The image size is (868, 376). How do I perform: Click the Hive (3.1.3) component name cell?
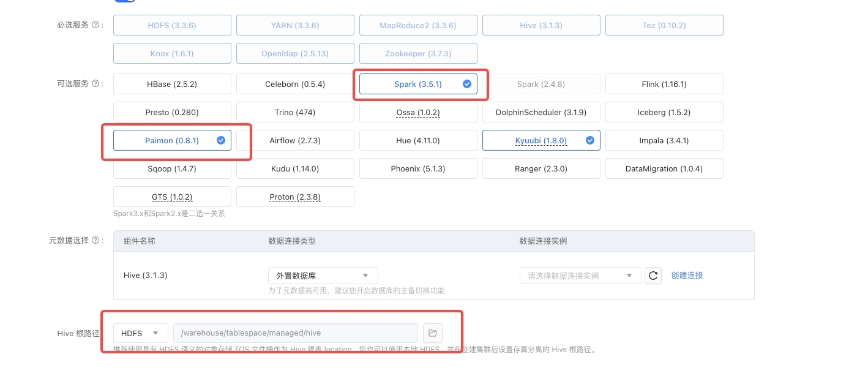click(x=145, y=276)
